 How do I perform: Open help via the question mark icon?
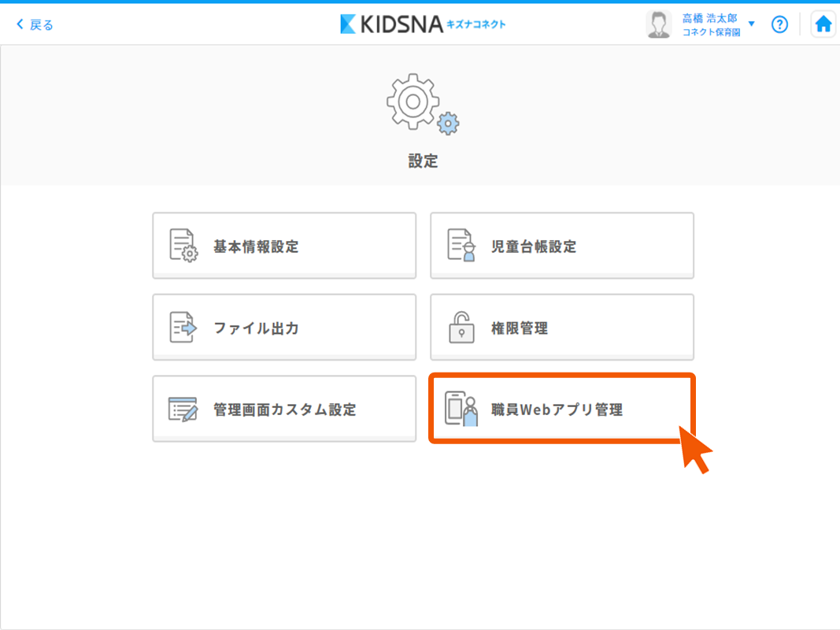coord(779,24)
